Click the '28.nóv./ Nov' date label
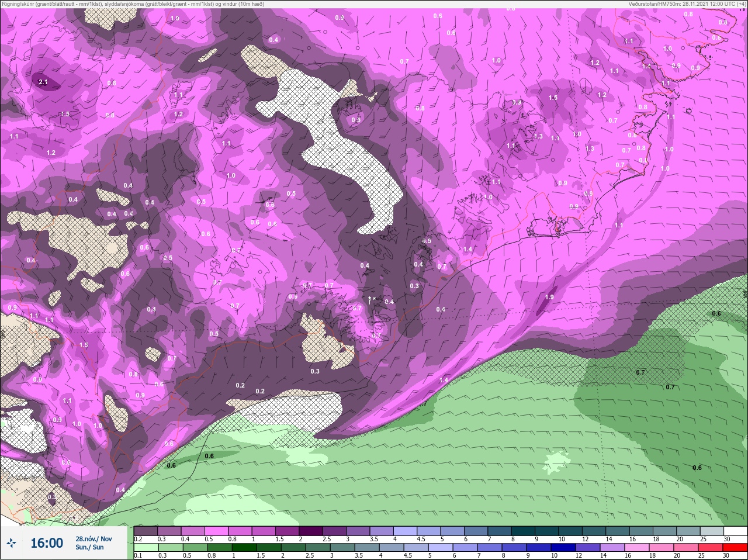 point(93,539)
